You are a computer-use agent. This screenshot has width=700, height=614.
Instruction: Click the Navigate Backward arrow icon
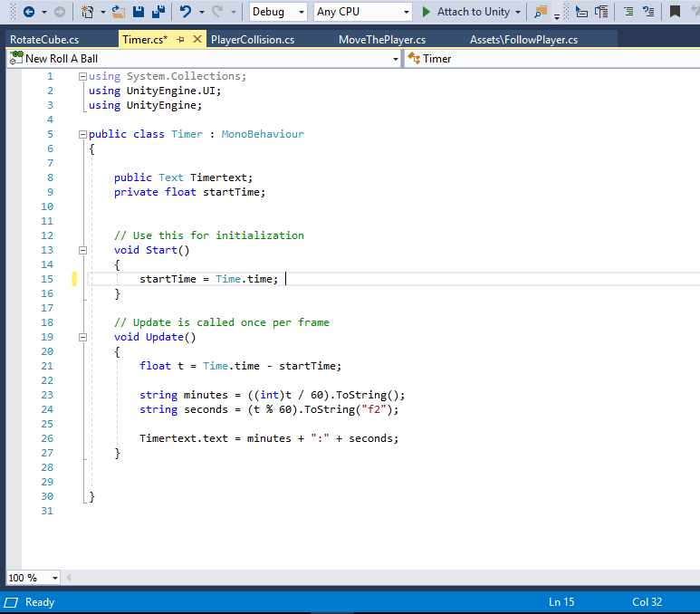point(29,12)
